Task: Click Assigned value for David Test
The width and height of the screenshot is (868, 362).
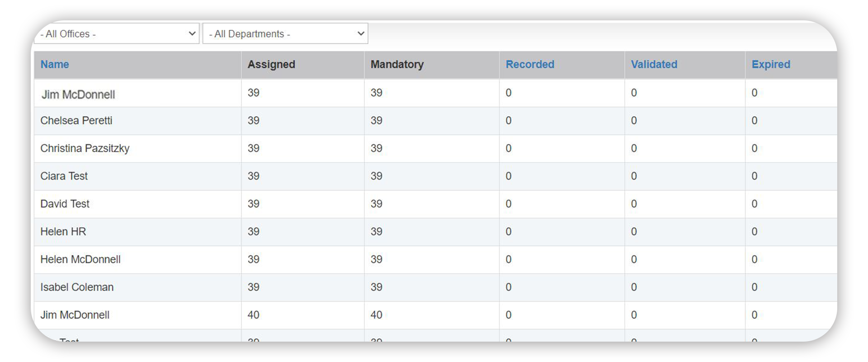Action: (254, 204)
